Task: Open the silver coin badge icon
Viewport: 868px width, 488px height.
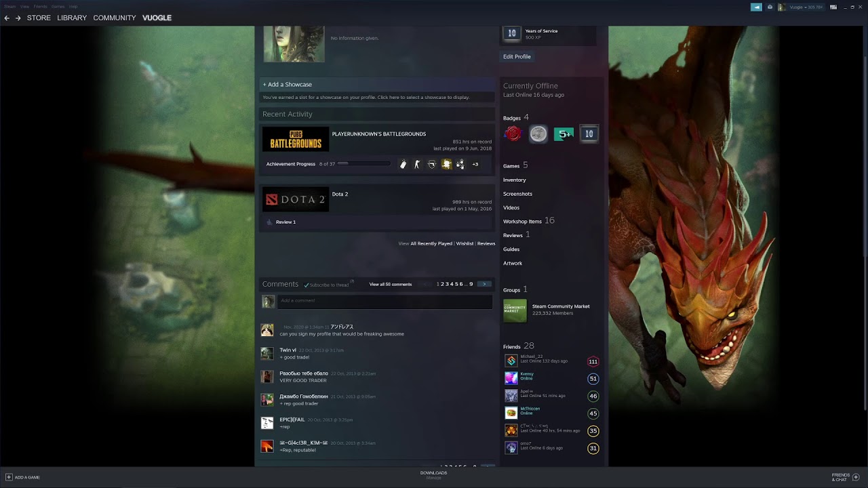Action: [x=538, y=134]
